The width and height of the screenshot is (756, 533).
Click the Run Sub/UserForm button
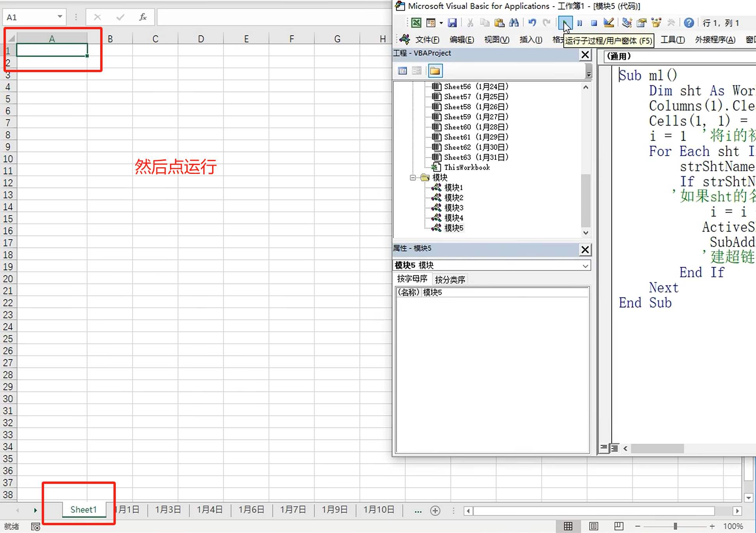(x=565, y=23)
